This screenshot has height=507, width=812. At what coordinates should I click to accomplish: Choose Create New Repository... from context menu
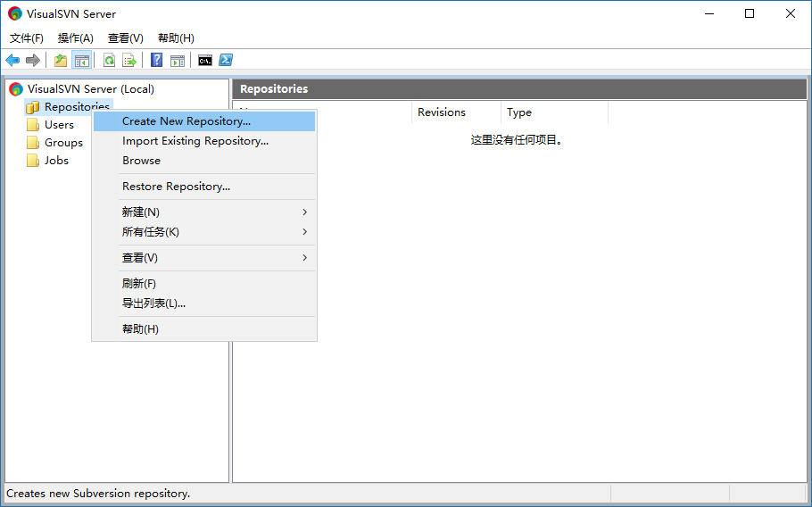(x=204, y=121)
